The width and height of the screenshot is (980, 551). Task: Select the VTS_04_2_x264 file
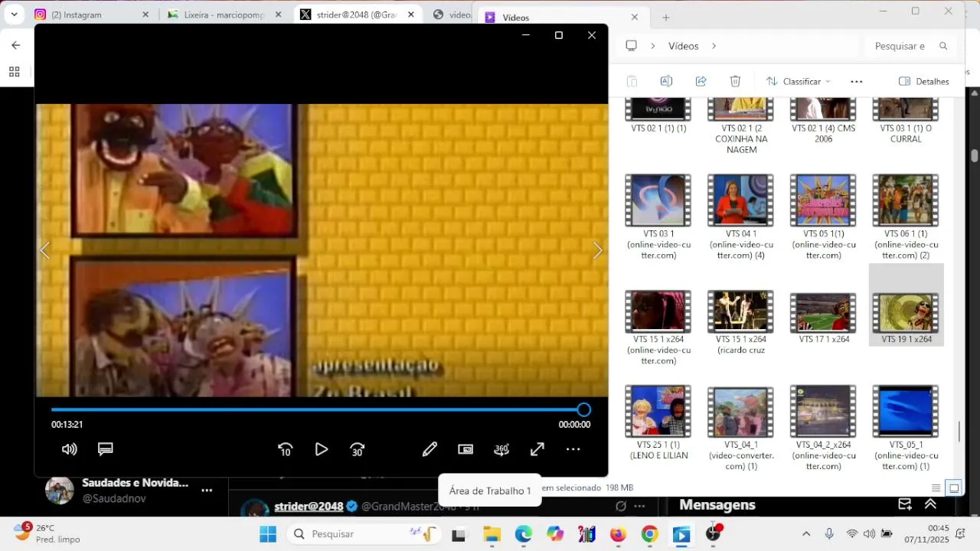coord(823,428)
